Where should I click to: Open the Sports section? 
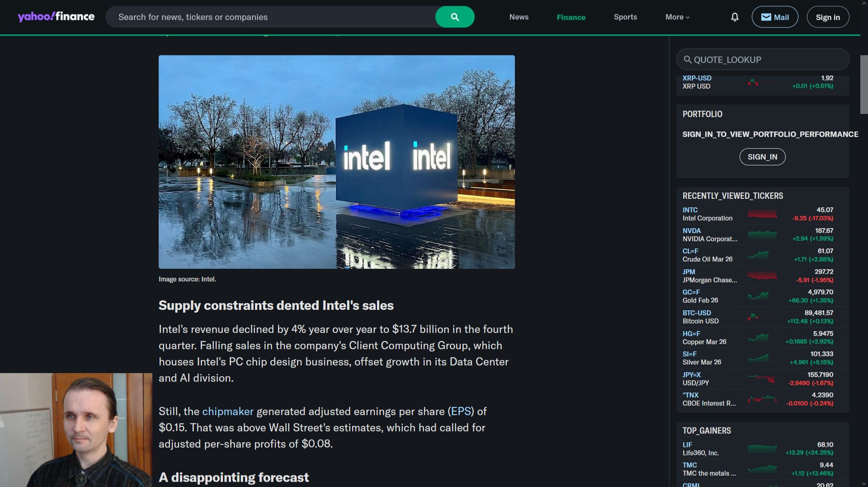tap(625, 17)
